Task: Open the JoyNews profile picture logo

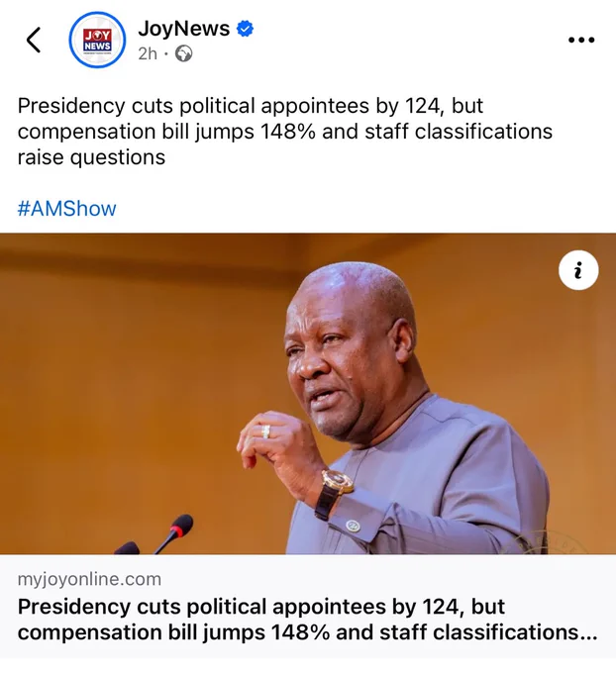Action: pos(97,40)
